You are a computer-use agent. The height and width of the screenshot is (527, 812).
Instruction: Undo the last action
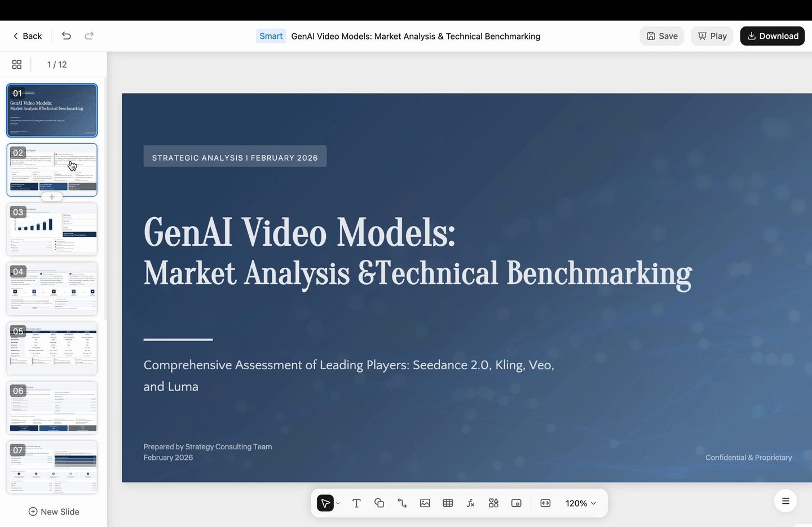click(67, 36)
